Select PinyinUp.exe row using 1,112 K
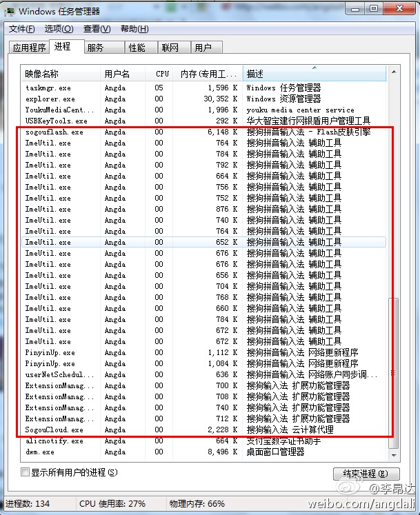Image resolution: width=420 pixels, height=515 pixels. coord(203,352)
